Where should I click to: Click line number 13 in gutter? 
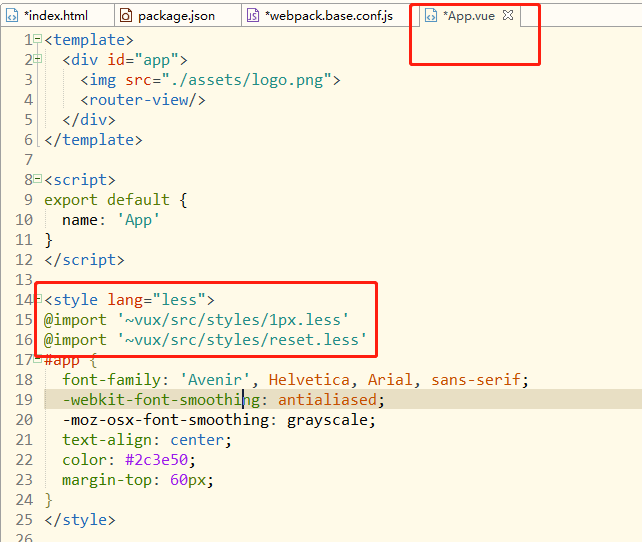pos(24,280)
